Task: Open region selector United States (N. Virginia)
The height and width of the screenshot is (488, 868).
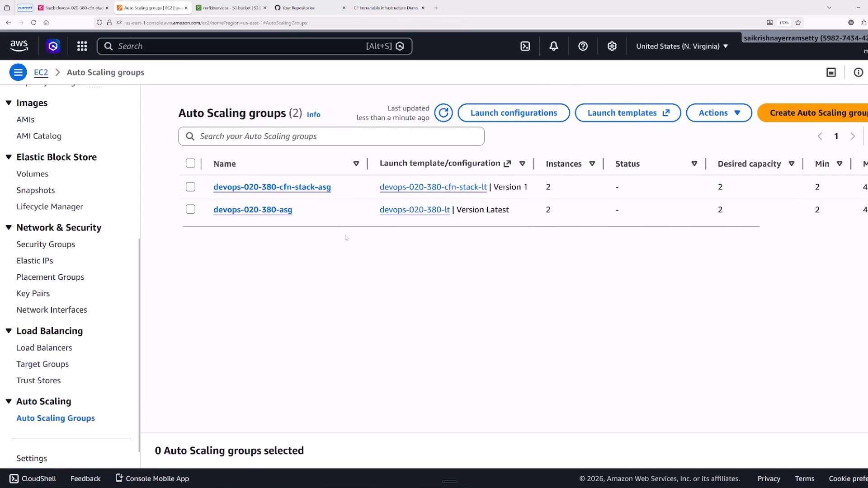Action: (682, 46)
